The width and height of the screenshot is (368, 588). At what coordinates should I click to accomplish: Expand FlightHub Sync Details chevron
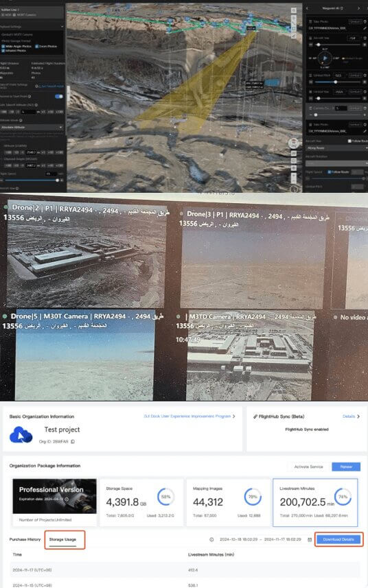click(x=358, y=416)
